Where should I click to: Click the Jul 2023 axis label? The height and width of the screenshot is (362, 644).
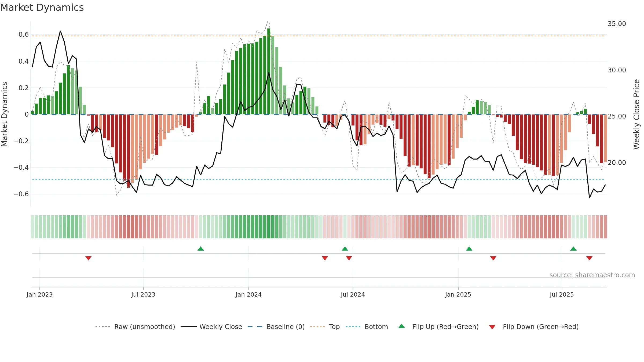pos(143,294)
